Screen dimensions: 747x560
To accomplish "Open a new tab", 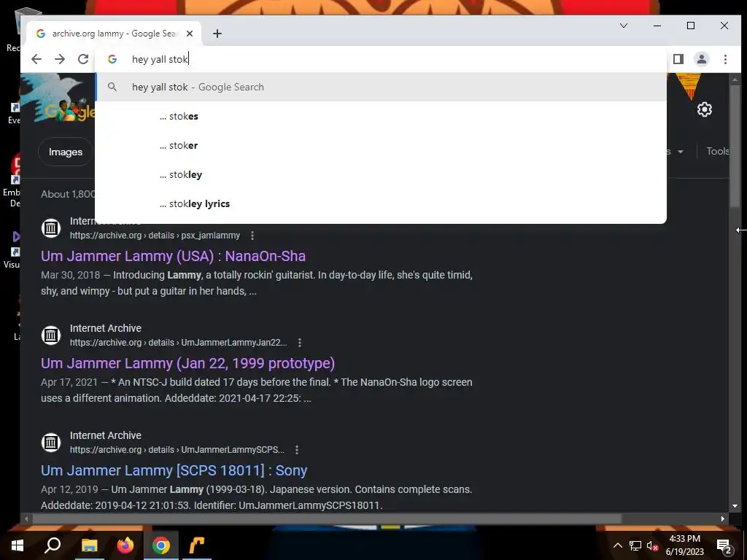I will pyautogui.click(x=217, y=34).
